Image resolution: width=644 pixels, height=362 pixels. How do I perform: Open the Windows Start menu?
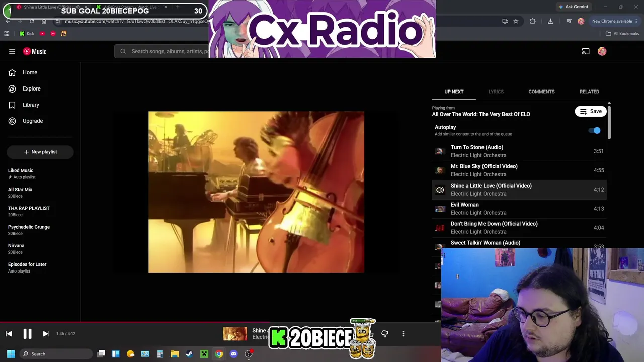point(11,354)
